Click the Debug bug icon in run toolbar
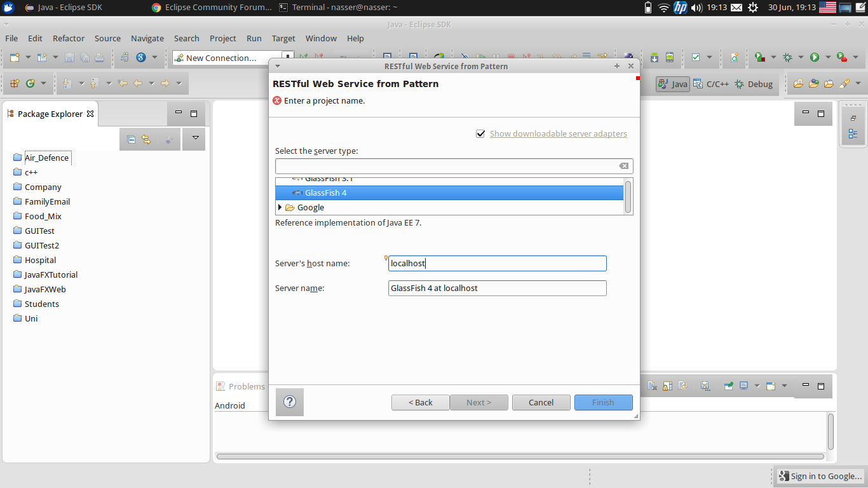Screen dimensions: 868x488 click(x=787, y=58)
